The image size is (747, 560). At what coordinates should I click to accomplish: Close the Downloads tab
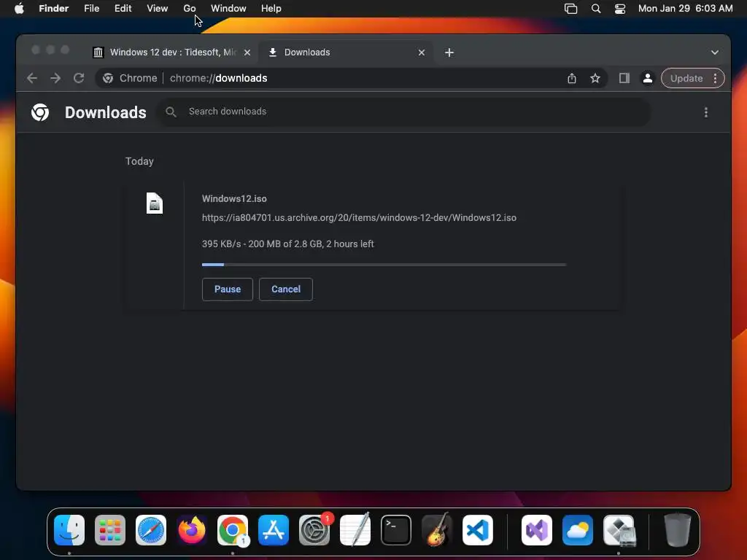tap(421, 52)
